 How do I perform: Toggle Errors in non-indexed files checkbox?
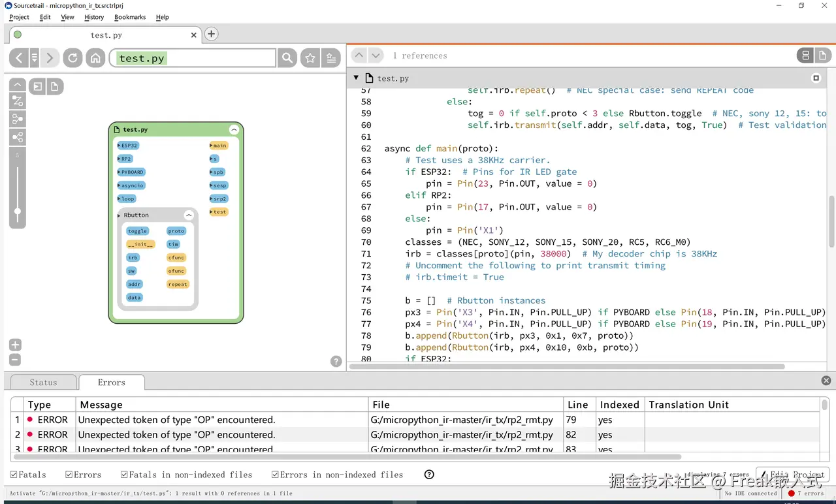point(275,475)
